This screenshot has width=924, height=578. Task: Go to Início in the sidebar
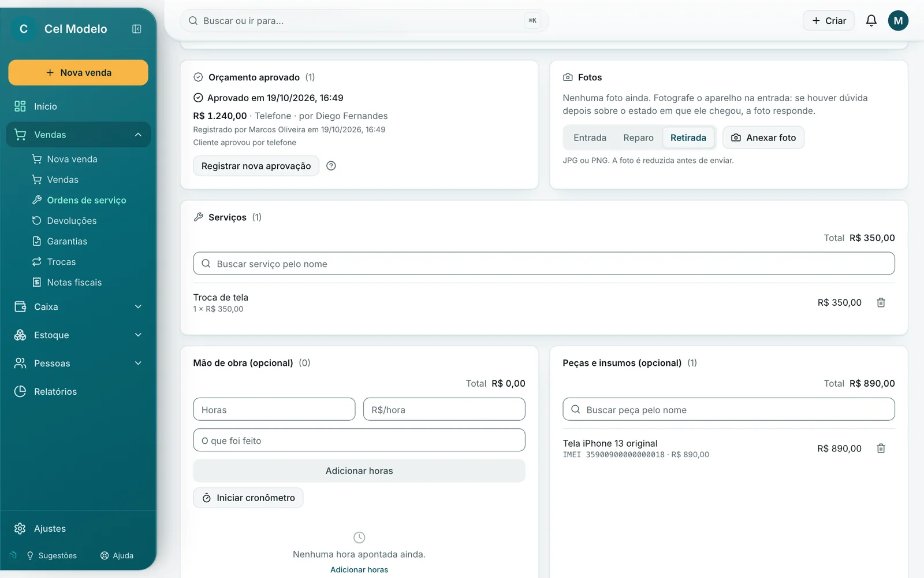click(79, 106)
